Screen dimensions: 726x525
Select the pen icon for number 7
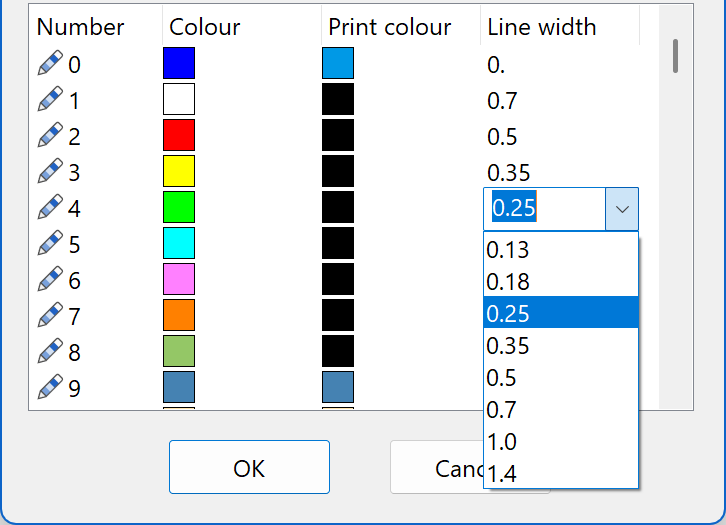50,315
